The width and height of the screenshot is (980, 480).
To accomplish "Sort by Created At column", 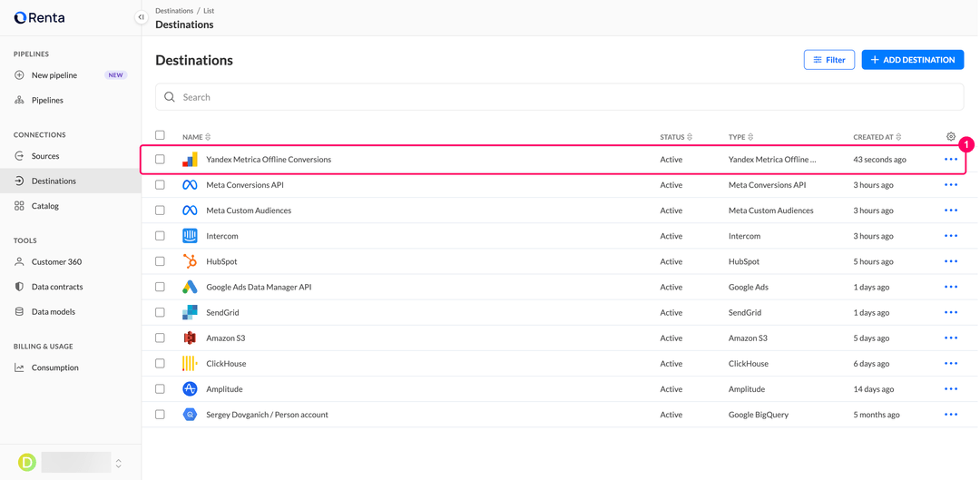I will (x=877, y=137).
